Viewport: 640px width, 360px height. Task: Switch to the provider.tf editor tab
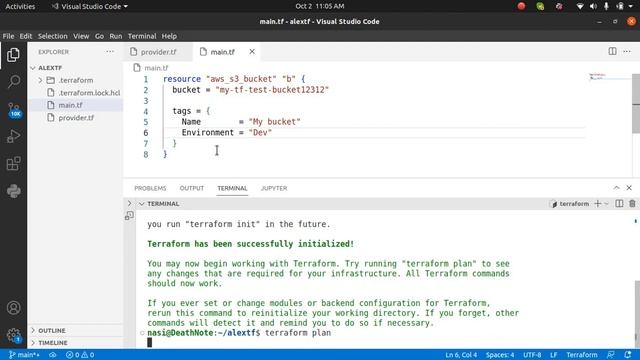coord(158,52)
